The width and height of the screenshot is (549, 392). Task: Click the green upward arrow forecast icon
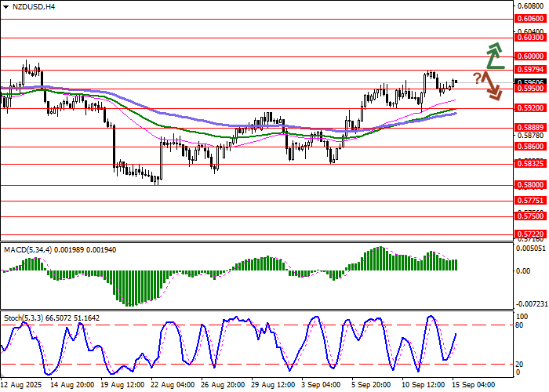[x=493, y=55]
